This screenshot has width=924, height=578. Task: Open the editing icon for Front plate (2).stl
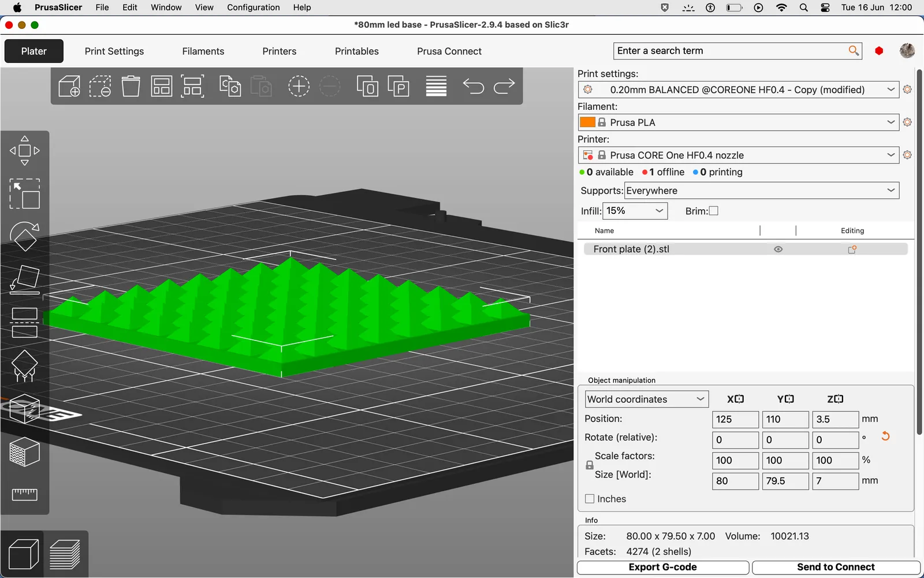(852, 249)
